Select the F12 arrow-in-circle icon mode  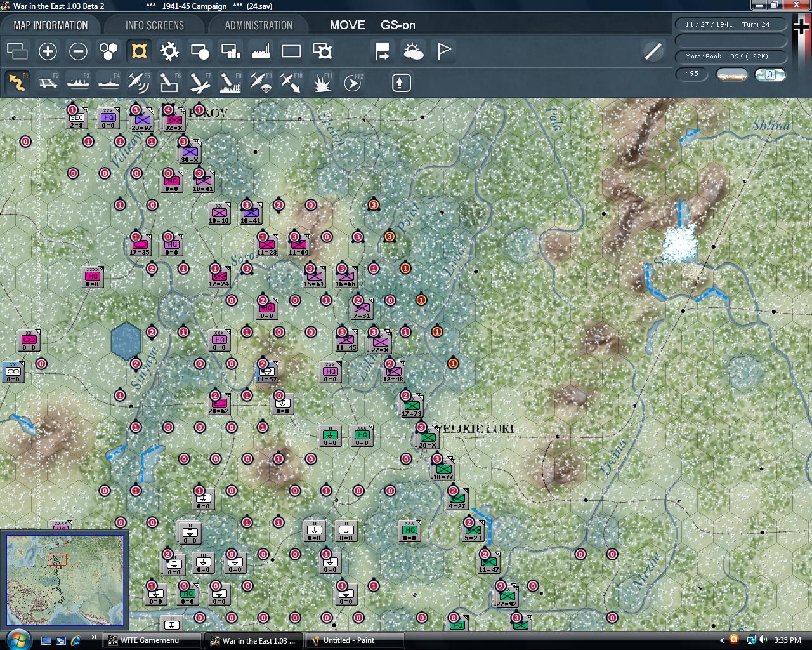[352, 83]
